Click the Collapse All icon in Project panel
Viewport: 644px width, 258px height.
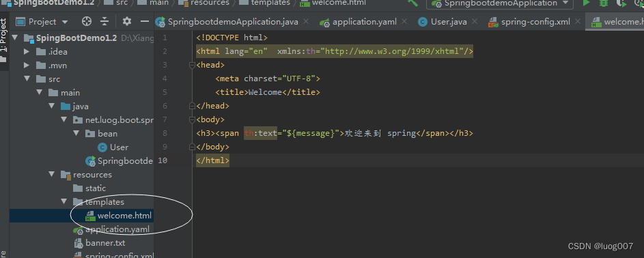104,22
